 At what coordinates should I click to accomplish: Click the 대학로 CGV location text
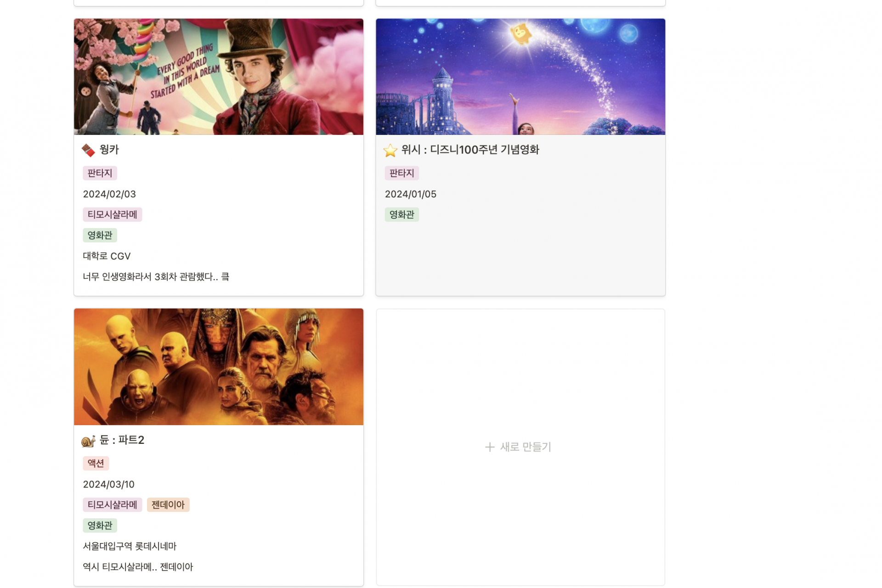[107, 256]
